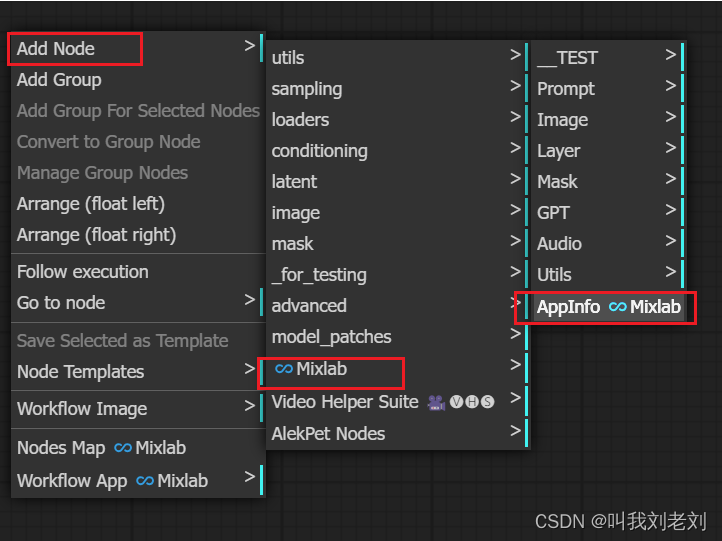Expand arrow on the Mixlab category row
The width and height of the screenshot is (722, 541).
pos(516,365)
